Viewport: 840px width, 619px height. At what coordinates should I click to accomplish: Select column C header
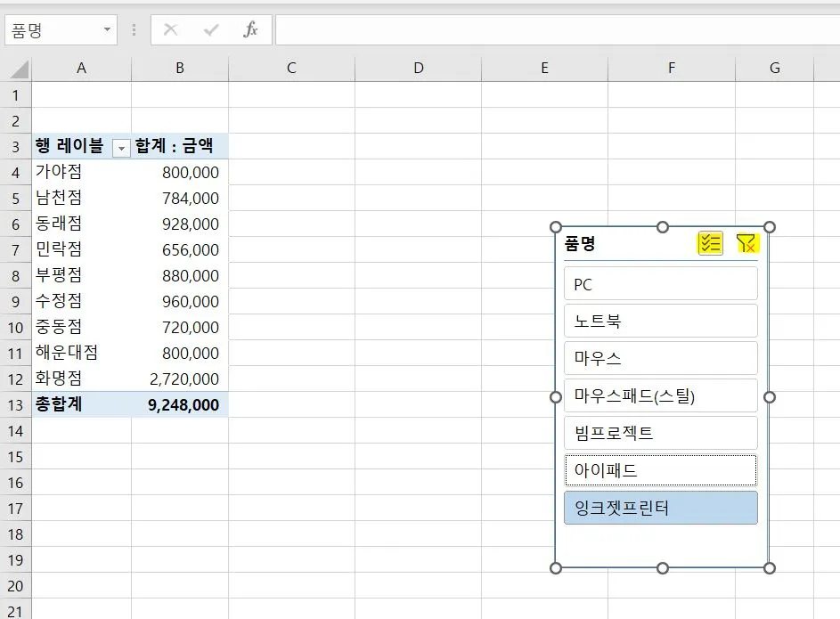pyautogui.click(x=291, y=68)
